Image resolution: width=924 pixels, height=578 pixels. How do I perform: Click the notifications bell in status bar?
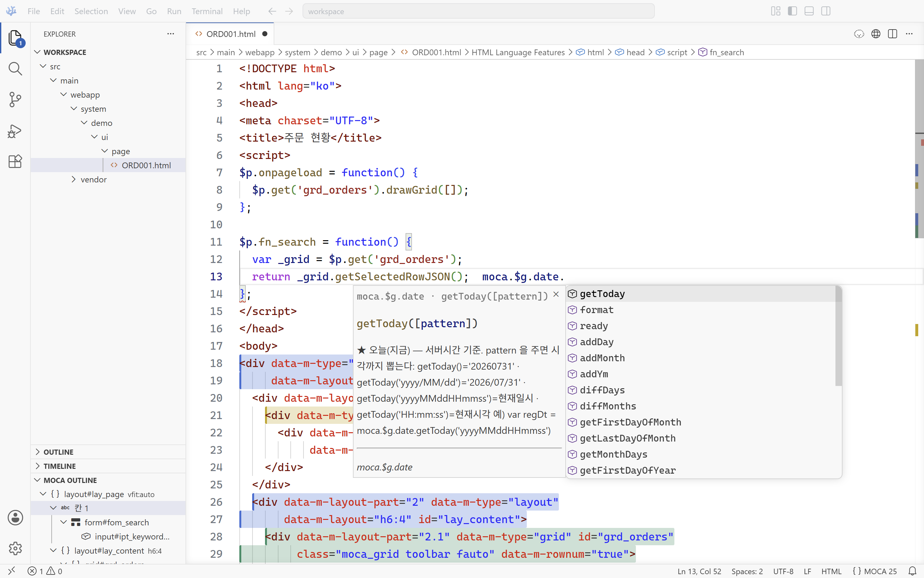coord(912,571)
